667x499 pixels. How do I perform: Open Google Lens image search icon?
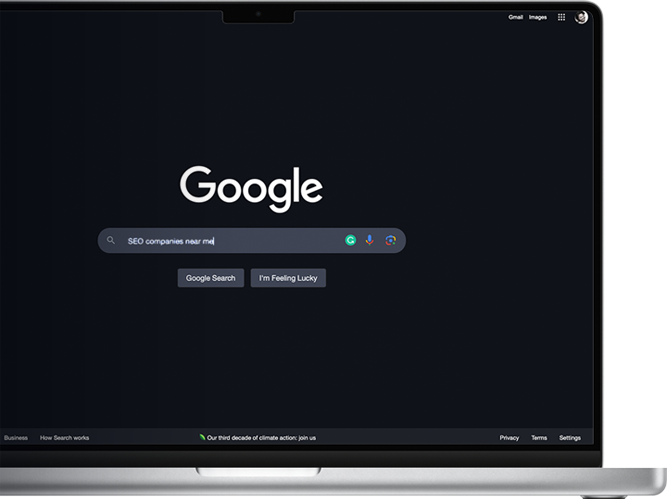click(391, 240)
